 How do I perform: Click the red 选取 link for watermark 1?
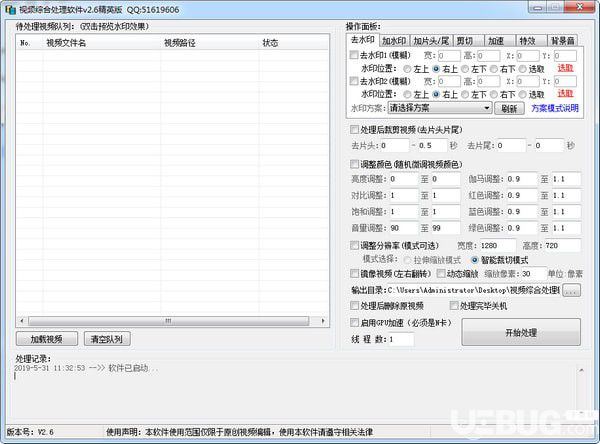click(x=565, y=68)
